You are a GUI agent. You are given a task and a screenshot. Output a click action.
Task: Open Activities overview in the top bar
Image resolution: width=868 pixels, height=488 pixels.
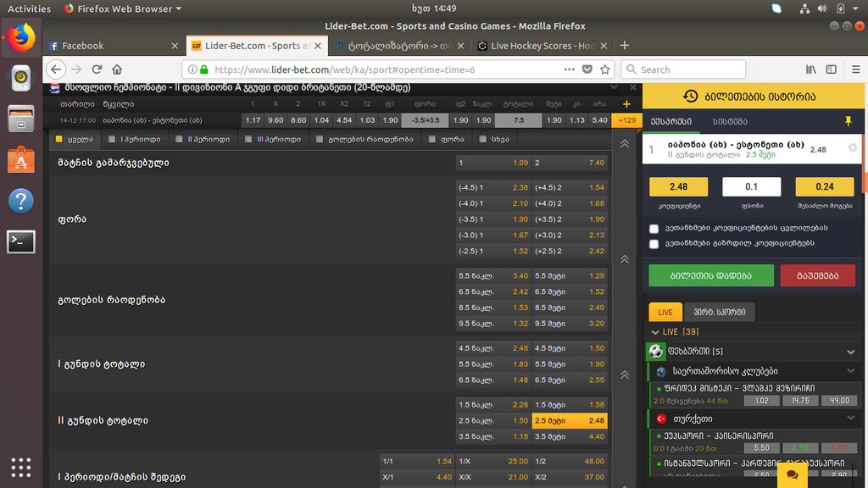coord(29,8)
